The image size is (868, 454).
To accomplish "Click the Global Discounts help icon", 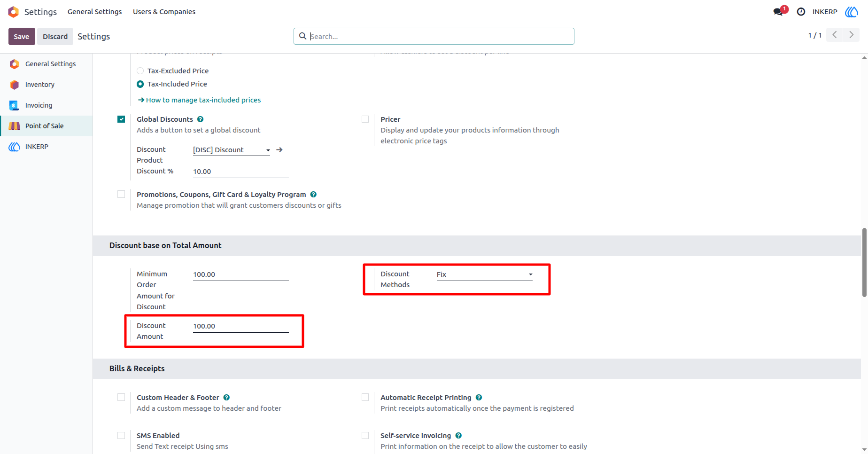I will coord(200,119).
